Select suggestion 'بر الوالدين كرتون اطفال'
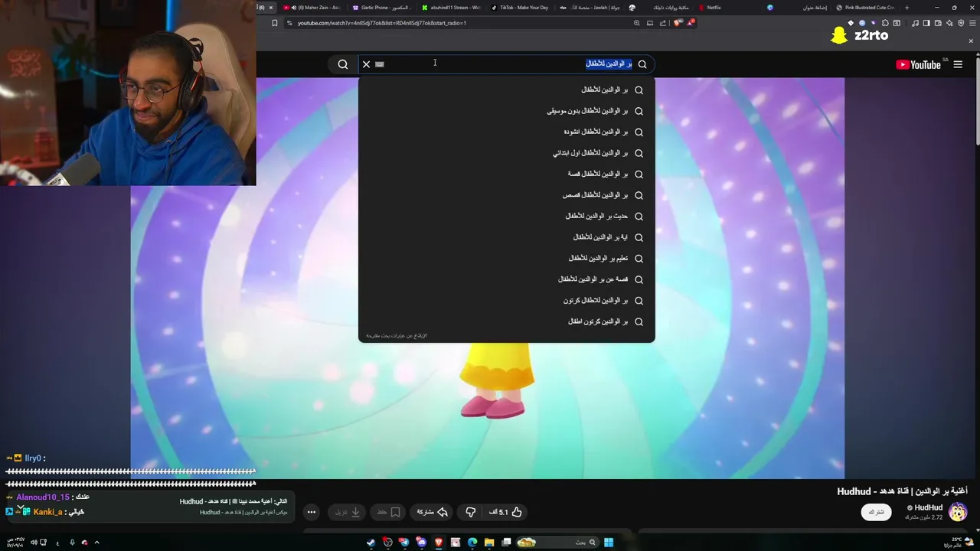The image size is (980, 551). click(x=507, y=321)
